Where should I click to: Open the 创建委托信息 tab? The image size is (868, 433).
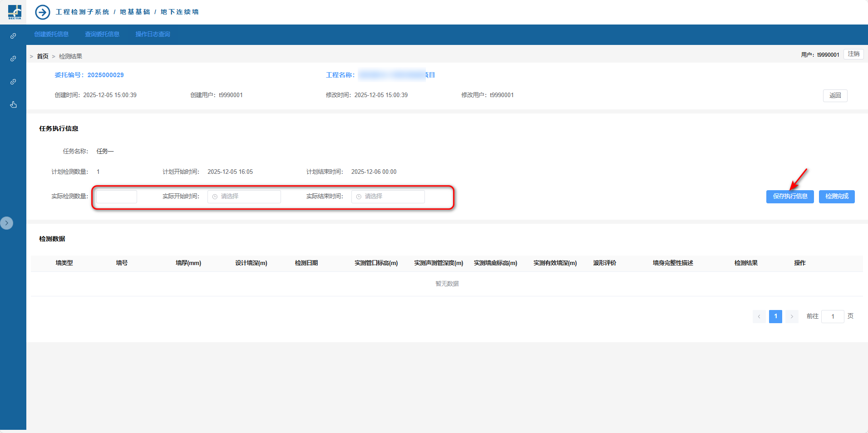click(51, 34)
